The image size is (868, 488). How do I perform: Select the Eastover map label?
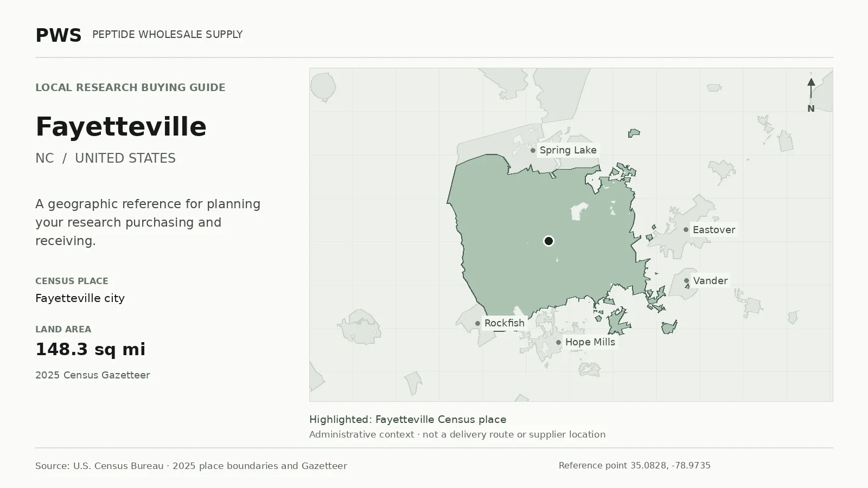(714, 229)
